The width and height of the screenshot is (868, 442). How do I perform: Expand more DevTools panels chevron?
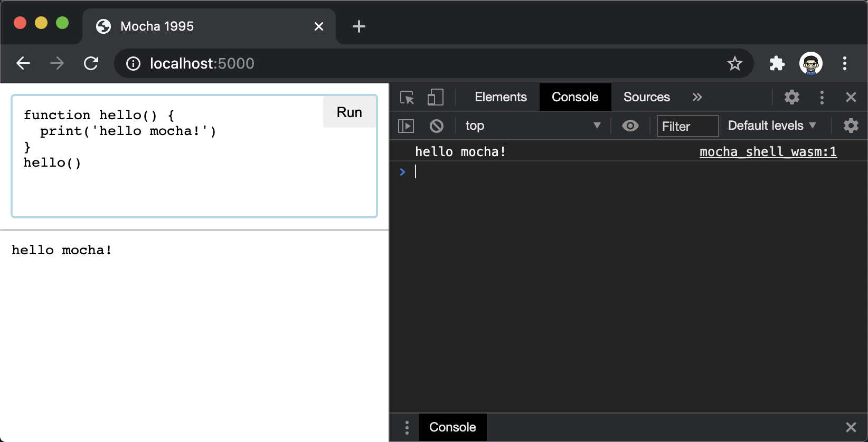tap(697, 97)
